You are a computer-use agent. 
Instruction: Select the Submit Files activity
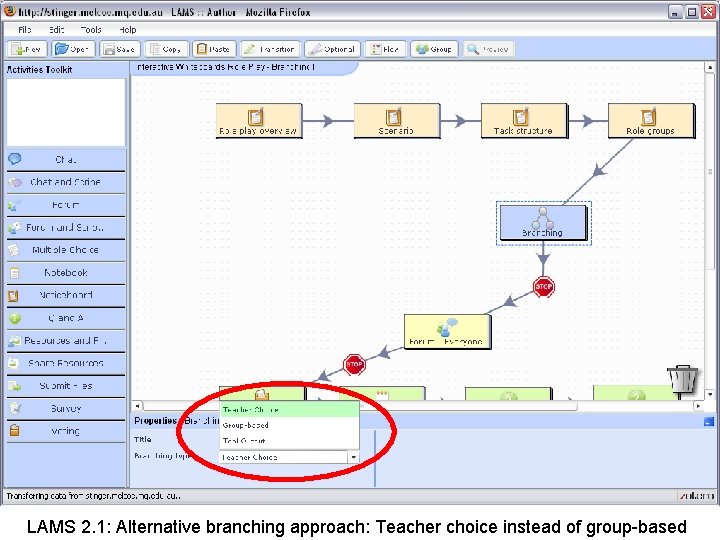point(66,386)
